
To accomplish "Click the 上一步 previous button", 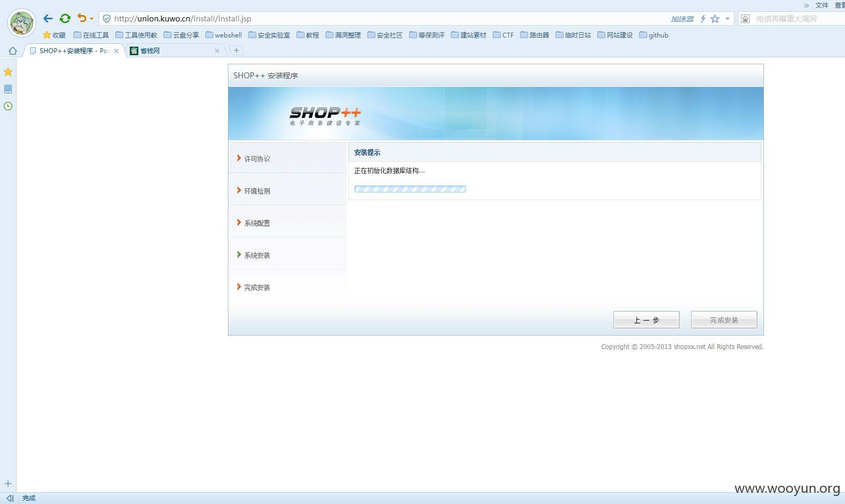I will click(646, 320).
